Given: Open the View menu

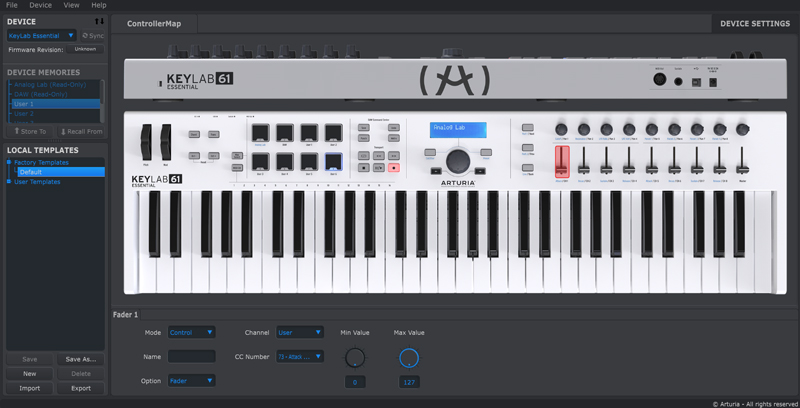Looking at the screenshot, I should pyautogui.click(x=71, y=5).
